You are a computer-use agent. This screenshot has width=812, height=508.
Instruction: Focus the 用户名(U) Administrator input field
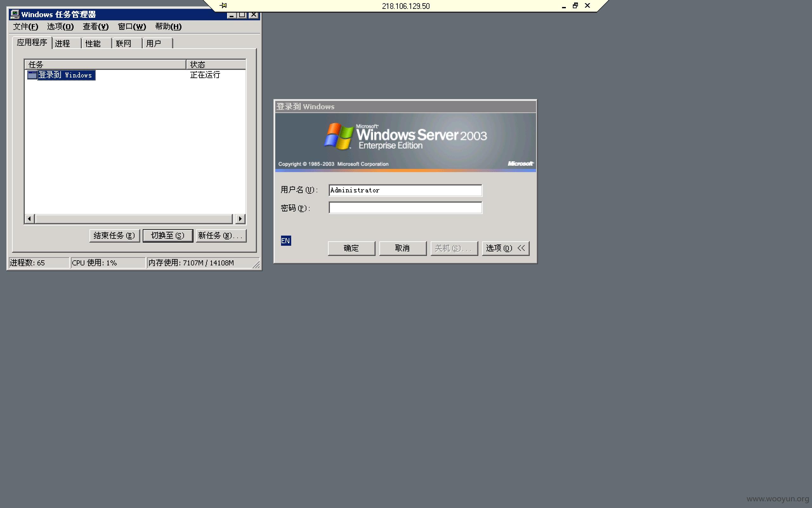(405, 190)
